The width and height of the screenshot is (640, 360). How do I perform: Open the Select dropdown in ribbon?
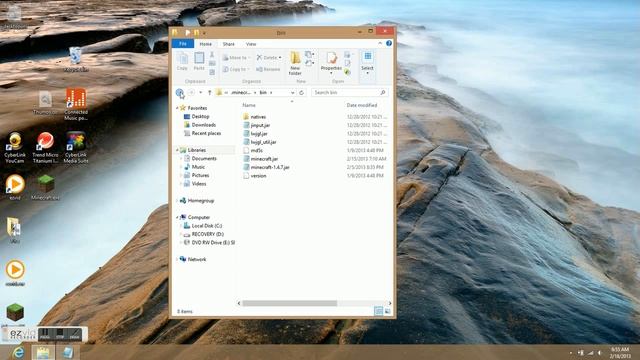[367, 63]
